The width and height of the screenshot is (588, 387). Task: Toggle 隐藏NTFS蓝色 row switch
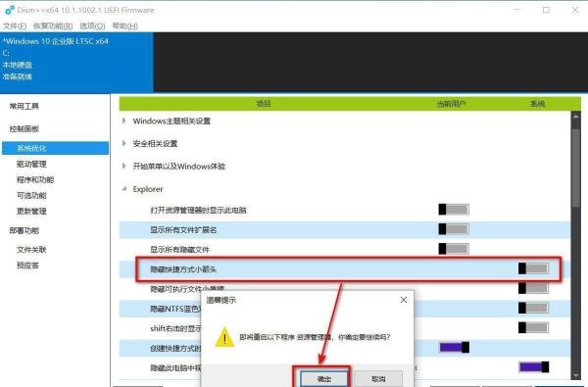[x=533, y=308]
